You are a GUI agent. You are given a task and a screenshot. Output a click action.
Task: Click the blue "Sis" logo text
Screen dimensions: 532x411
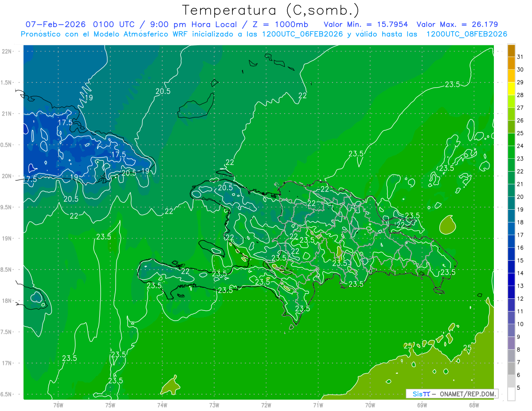click(x=418, y=394)
